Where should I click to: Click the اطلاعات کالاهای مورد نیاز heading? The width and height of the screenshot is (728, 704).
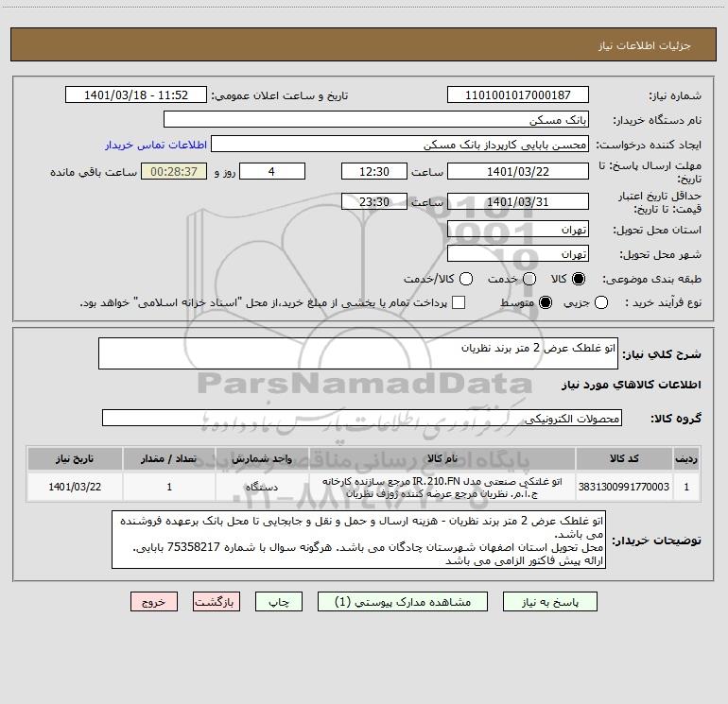click(x=631, y=385)
